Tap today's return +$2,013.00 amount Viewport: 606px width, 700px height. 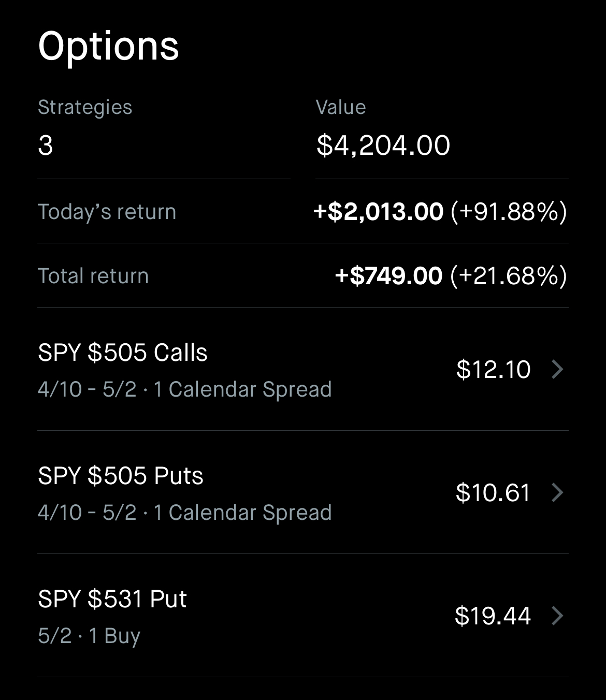[x=379, y=212]
